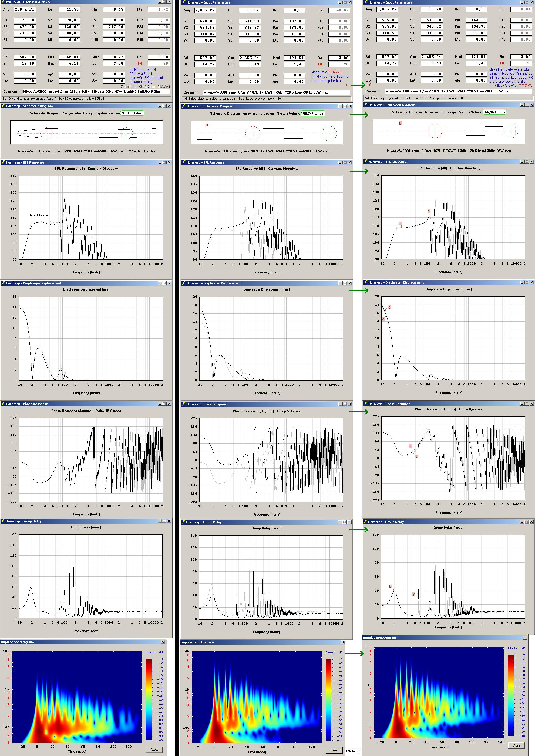The width and height of the screenshot is (535, 756).
Task: Click the System Volume value 166,969 Litres
Action: pyautogui.click(x=494, y=112)
